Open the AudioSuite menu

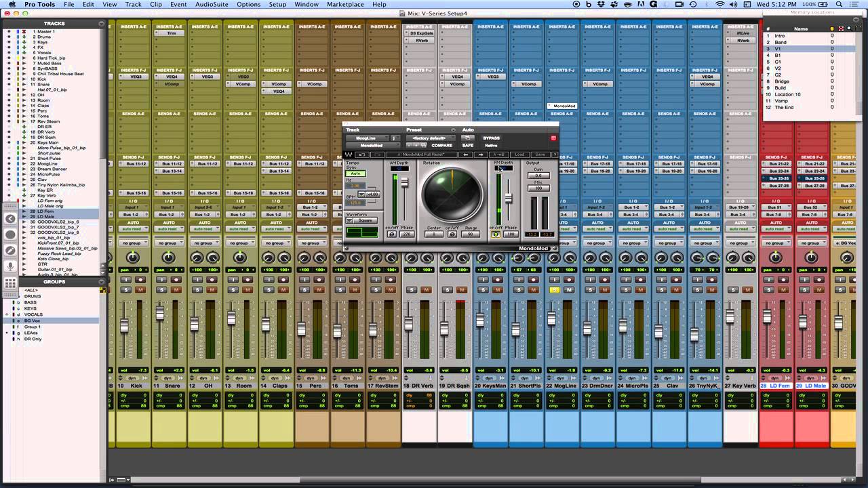pyautogui.click(x=211, y=4)
